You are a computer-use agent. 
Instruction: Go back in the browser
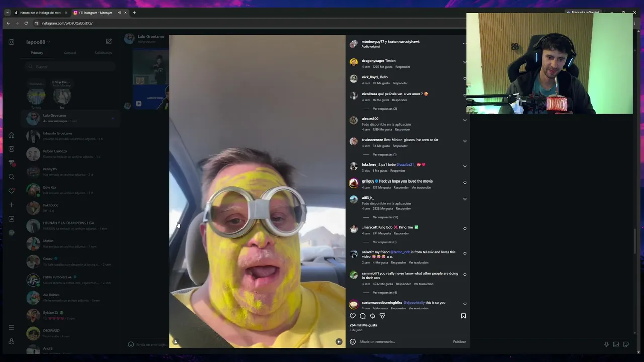click(8, 23)
